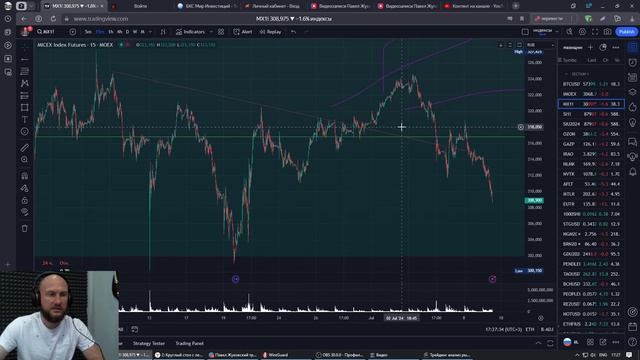640x360 pixels.
Task: Open chart settings hexagon icon
Action: (x=582, y=32)
